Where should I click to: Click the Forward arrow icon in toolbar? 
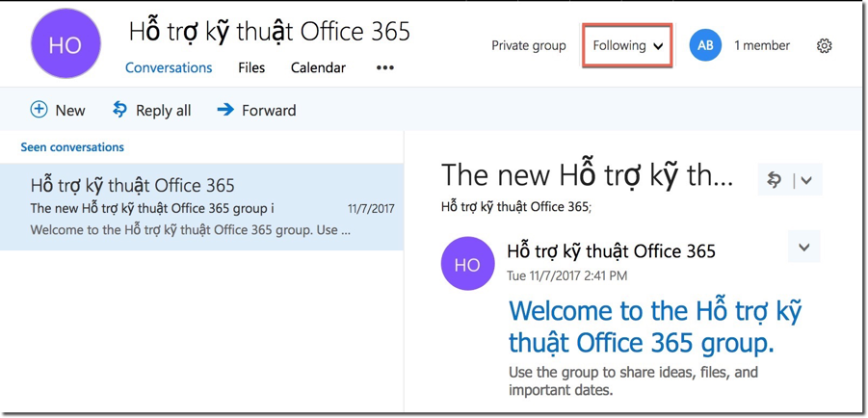click(x=225, y=110)
